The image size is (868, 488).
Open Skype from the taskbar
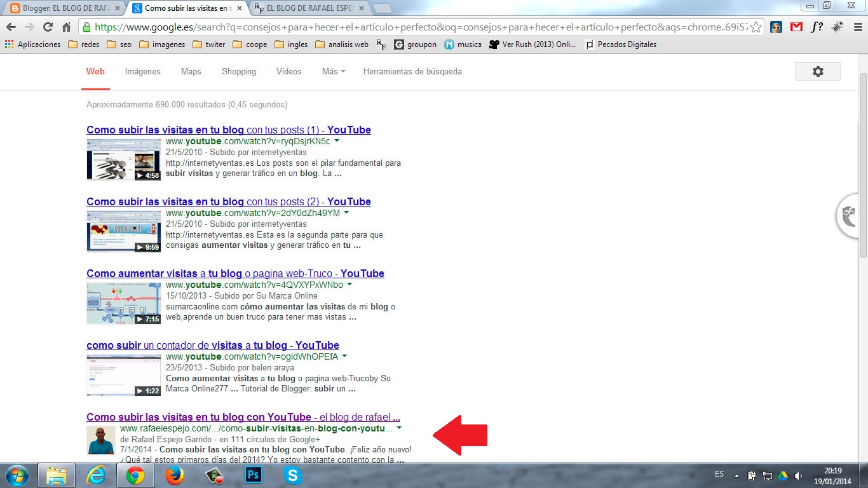click(x=292, y=475)
